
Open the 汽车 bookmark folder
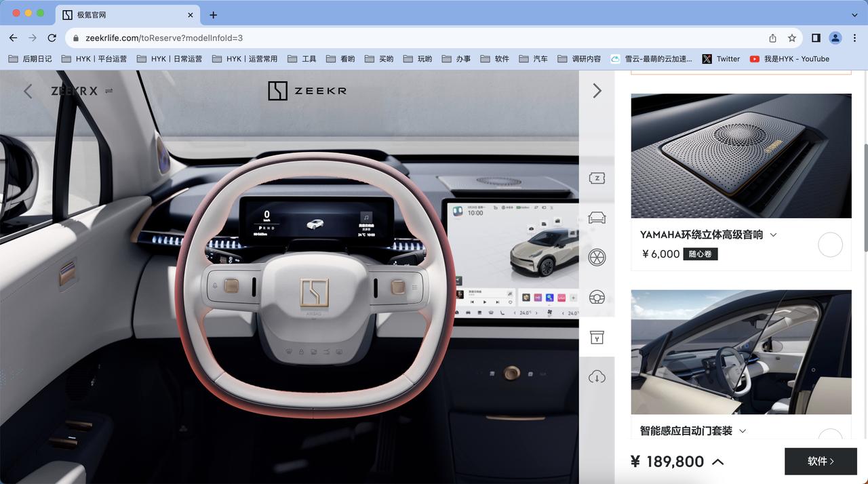pyautogui.click(x=534, y=59)
